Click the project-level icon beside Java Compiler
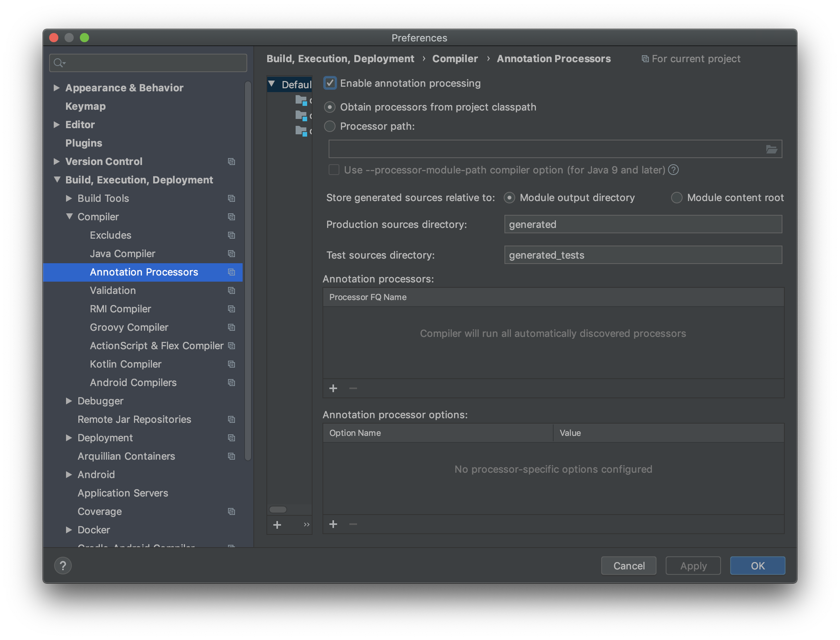The image size is (840, 640). [x=231, y=254]
